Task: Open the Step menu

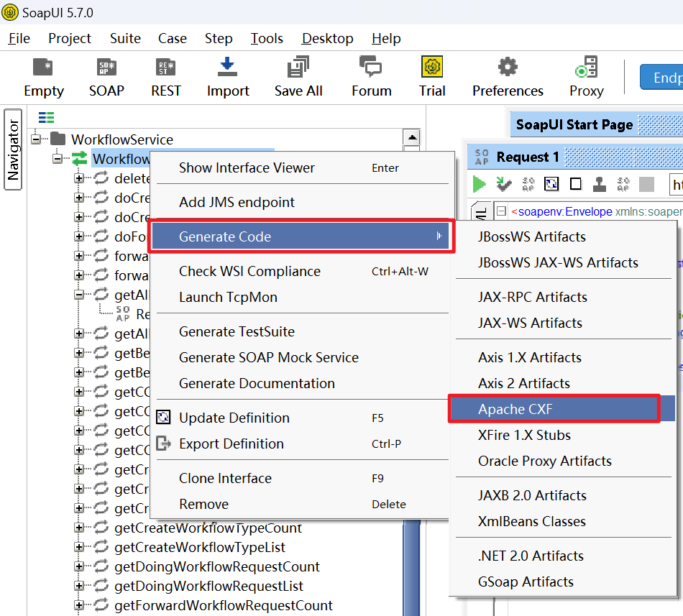Action: (x=219, y=38)
